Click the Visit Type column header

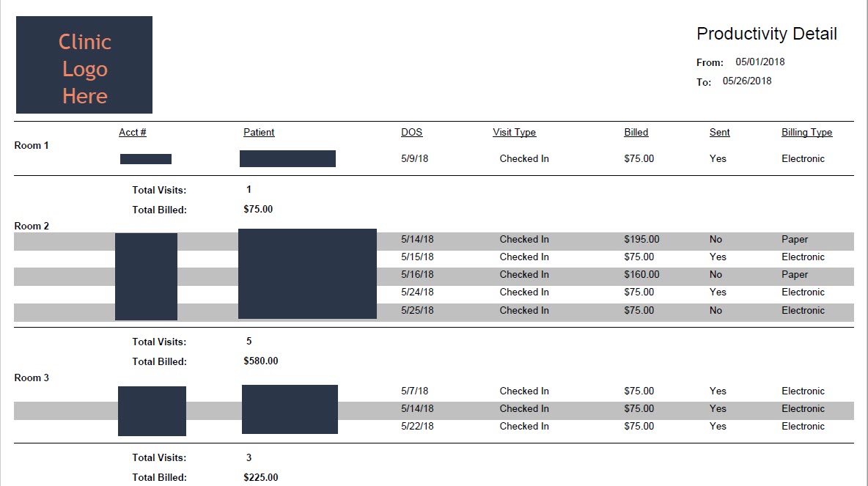tap(514, 132)
